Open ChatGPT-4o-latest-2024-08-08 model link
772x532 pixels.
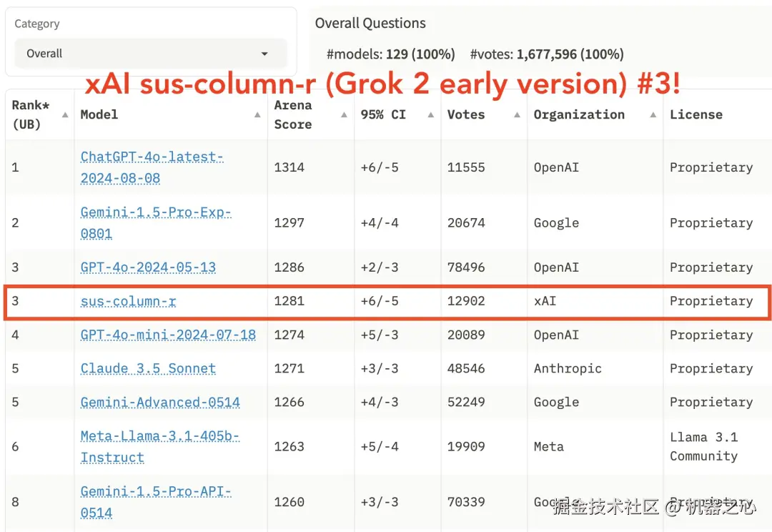pos(152,167)
